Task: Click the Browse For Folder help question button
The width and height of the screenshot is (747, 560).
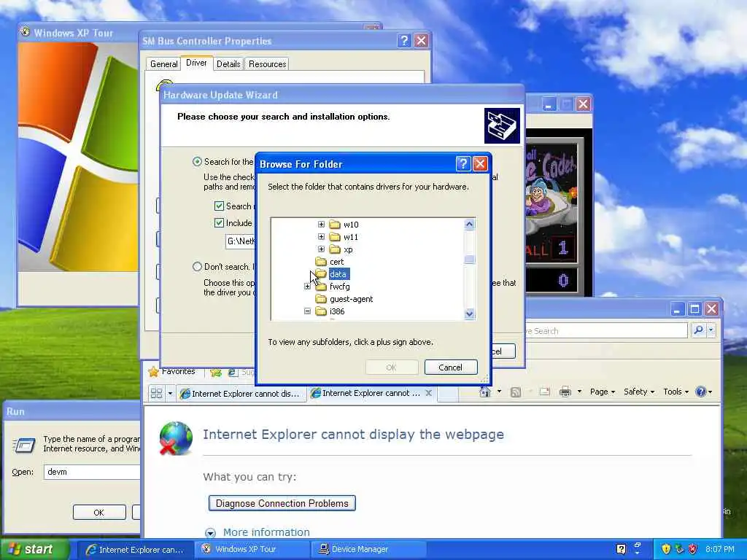Action: pyautogui.click(x=462, y=164)
